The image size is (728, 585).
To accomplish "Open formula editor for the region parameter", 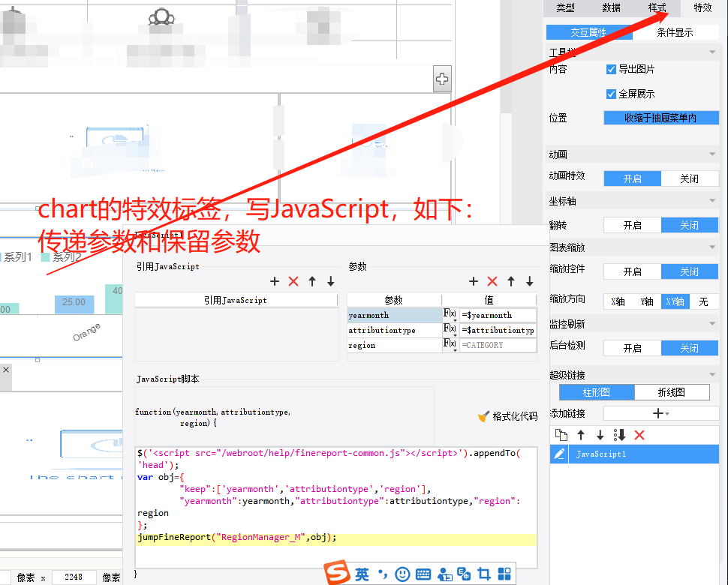I will (450, 343).
